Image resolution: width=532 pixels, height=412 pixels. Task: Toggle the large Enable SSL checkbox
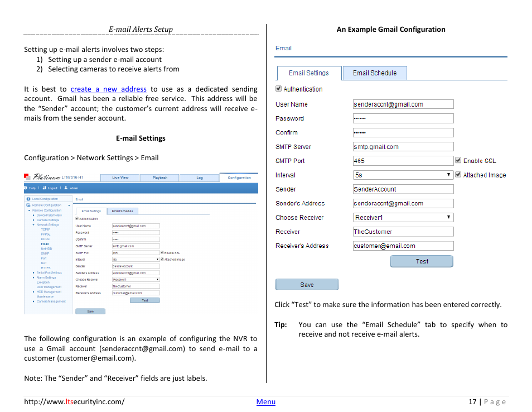pos(458,160)
